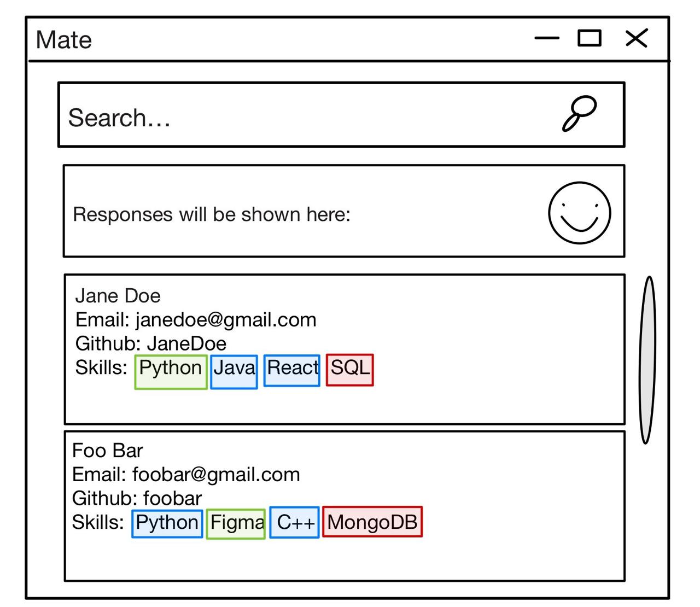The height and width of the screenshot is (607, 700).
Task: Click the React skill tag
Action: 292,370
